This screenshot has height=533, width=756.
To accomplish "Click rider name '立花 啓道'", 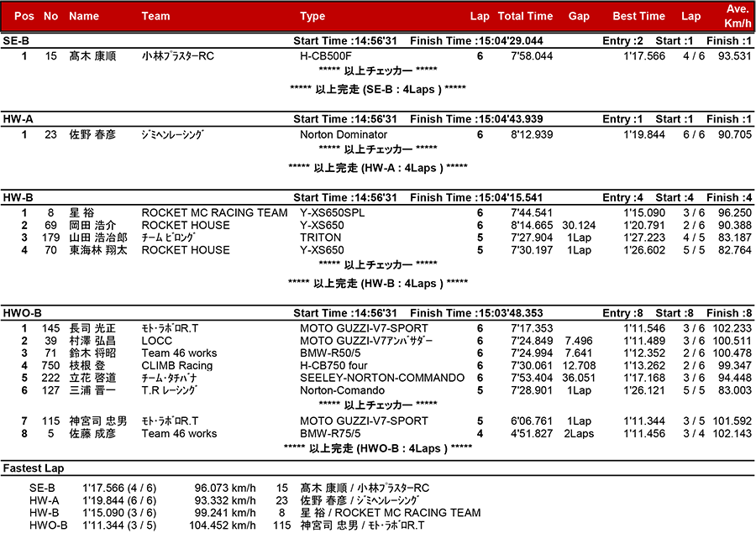I will click(x=92, y=379).
